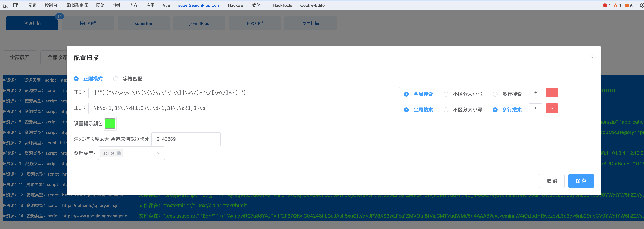Screen dimensions: 644x229
Task: Click the red minus button on second regex row
Action: click(x=552, y=108)
